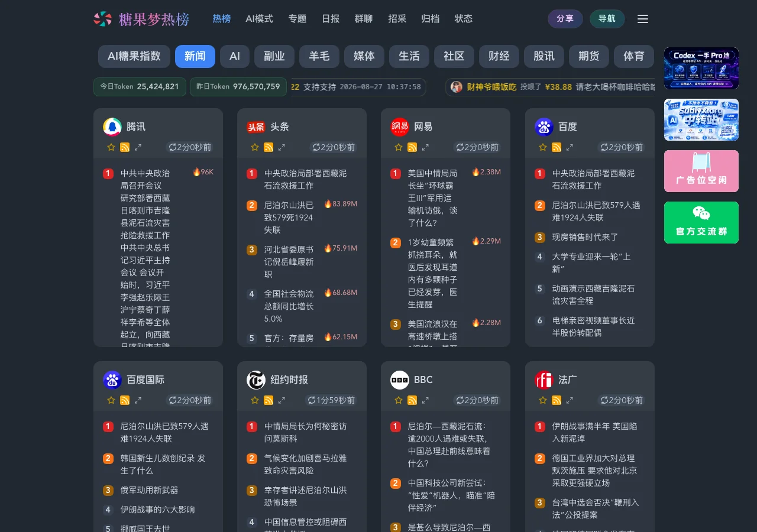
Task: Click the 纽约时报 logo icon
Action: 256,380
